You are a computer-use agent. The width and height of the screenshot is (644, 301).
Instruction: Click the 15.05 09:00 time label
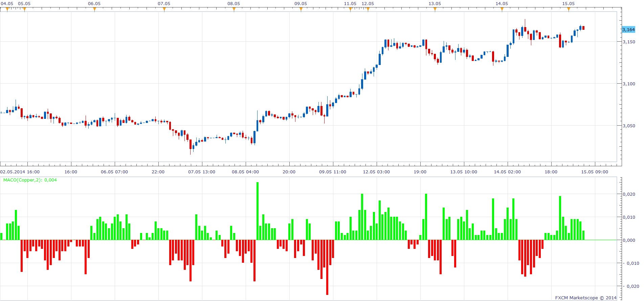[595, 172]
